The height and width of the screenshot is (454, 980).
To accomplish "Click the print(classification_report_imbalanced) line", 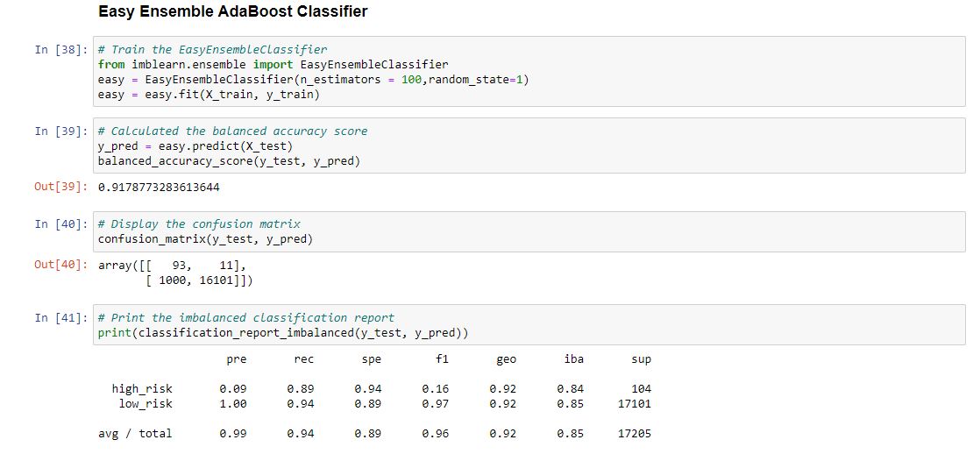I will 283,333.
